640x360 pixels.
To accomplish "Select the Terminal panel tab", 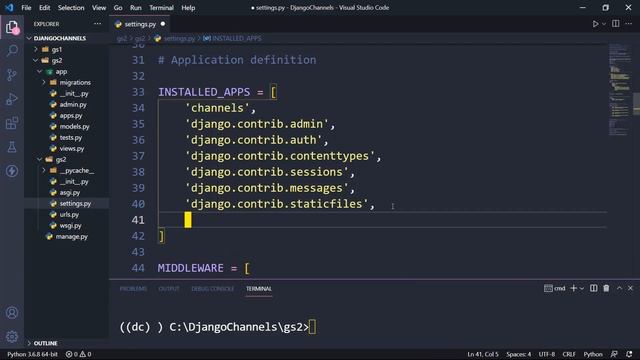I will click(259, 289).
